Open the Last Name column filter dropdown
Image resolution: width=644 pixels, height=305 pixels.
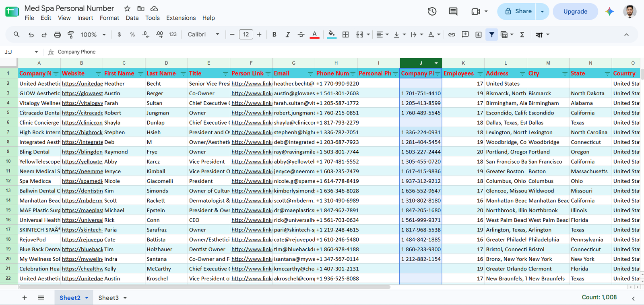tap(183, 74)
